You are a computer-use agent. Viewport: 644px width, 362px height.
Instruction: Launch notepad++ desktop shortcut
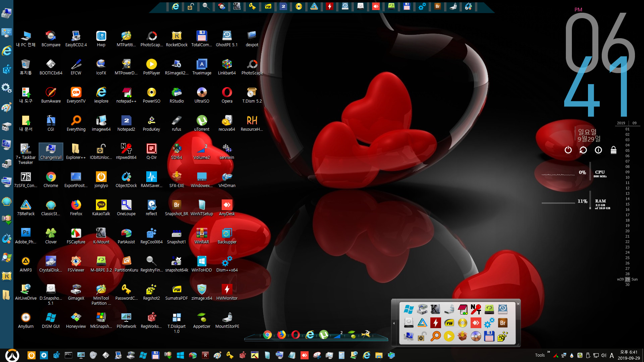[126, 95]
